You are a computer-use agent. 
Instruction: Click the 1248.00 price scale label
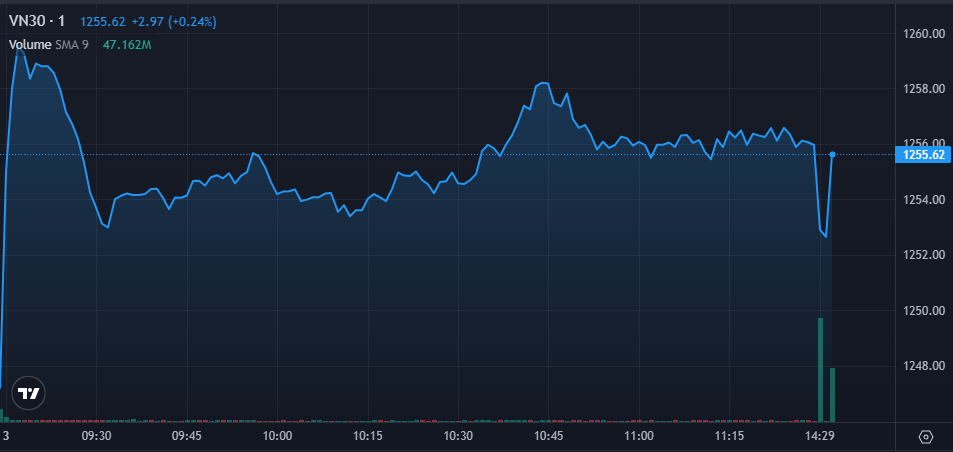click(924, 365)
